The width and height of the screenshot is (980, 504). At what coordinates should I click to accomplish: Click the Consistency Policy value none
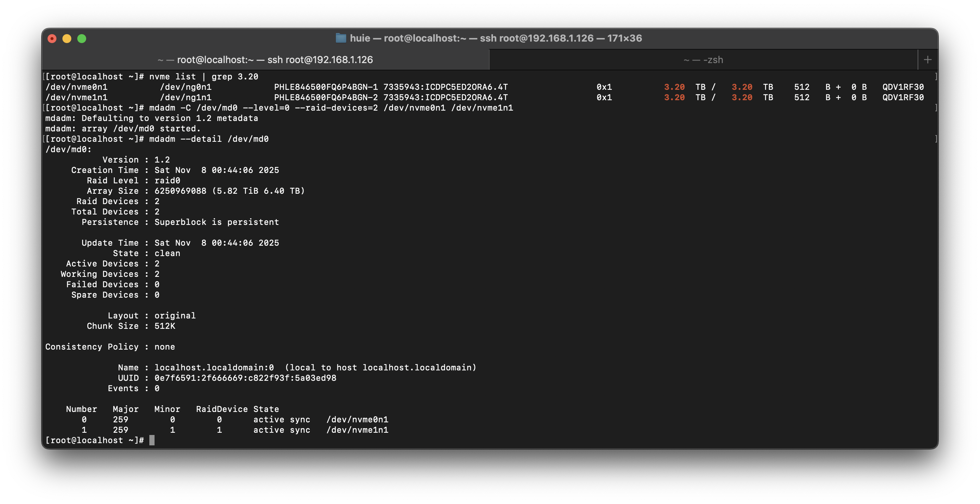click(165, 347)
